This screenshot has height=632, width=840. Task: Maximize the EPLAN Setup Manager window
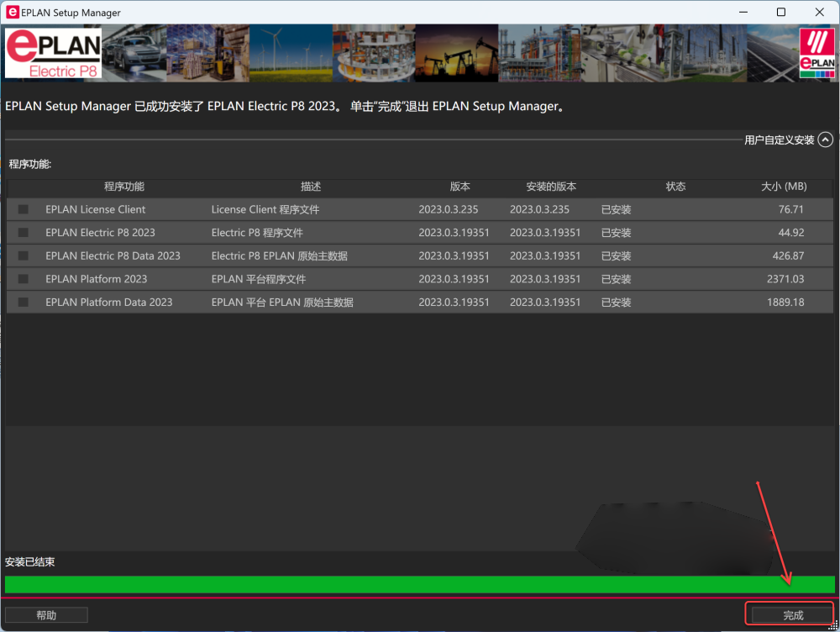tap(781, 13)
